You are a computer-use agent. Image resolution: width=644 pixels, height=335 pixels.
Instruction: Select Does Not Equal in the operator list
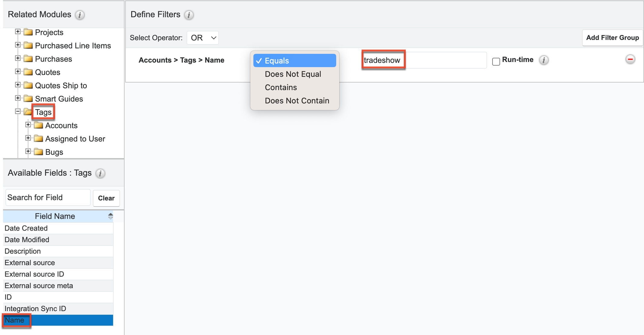click(293, 74)
